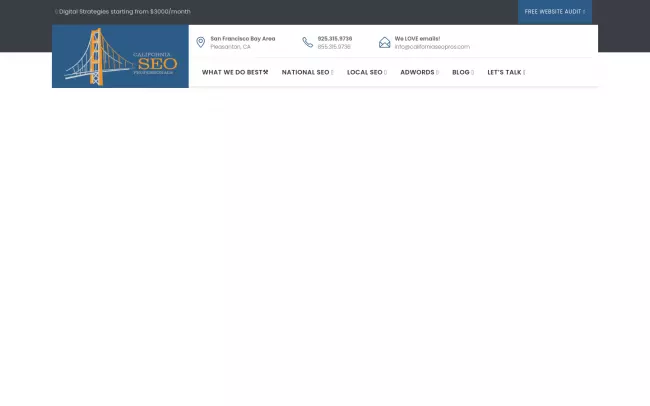The image size is (650, 406).
Task: Open the National SEO menu item
Action: tap(305, 72)
